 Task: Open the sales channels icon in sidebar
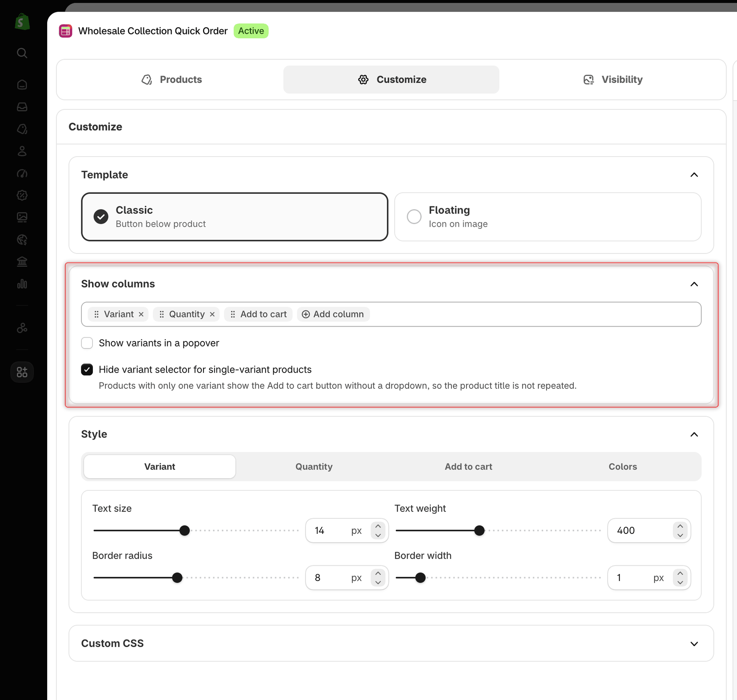22,328
